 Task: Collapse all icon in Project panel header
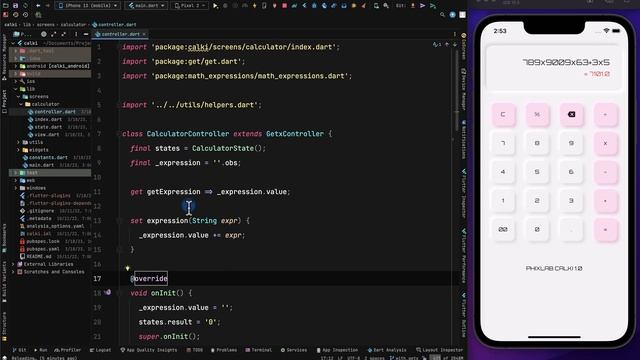[x=64, y=34]
